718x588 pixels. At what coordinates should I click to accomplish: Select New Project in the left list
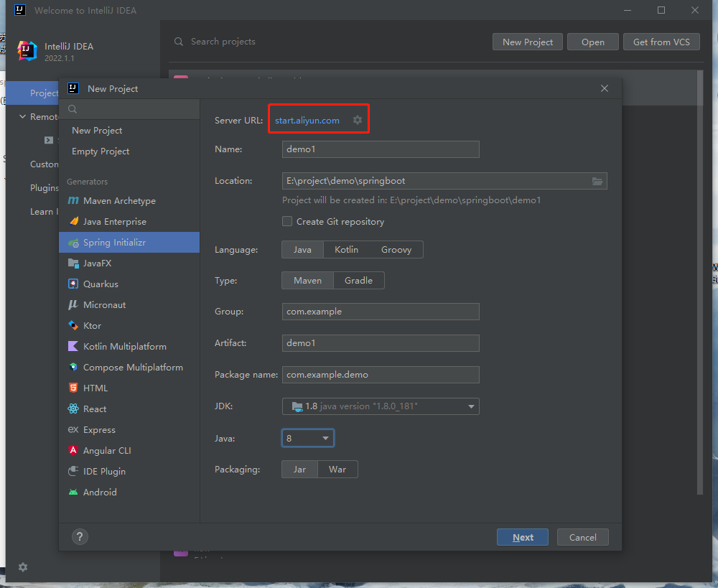click(129, 131)
